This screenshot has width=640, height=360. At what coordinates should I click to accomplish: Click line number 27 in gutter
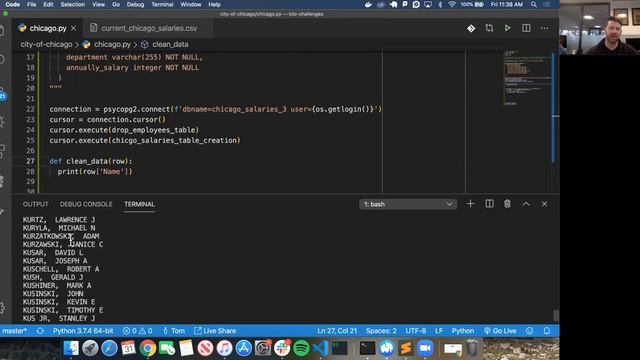pos(30,161)
